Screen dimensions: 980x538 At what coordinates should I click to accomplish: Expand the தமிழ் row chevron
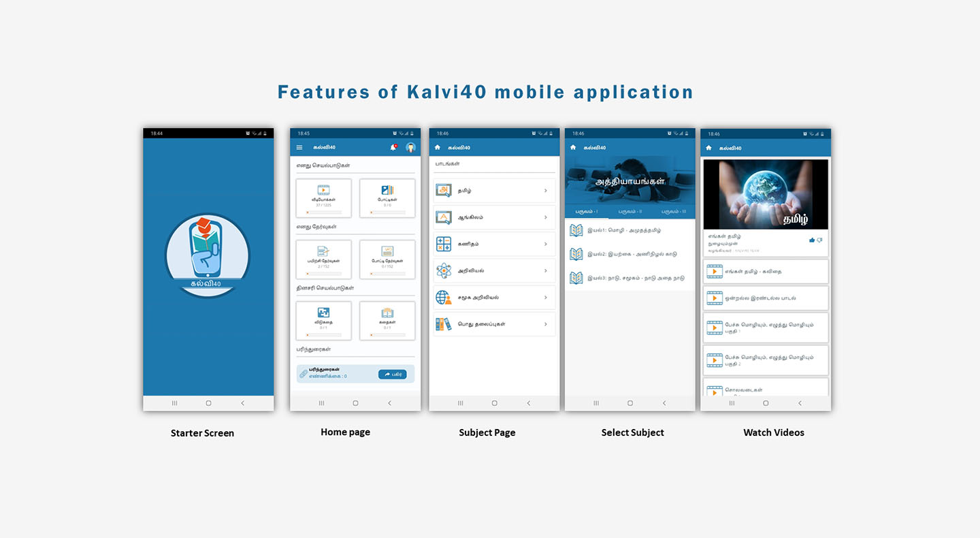click(546, 191)
